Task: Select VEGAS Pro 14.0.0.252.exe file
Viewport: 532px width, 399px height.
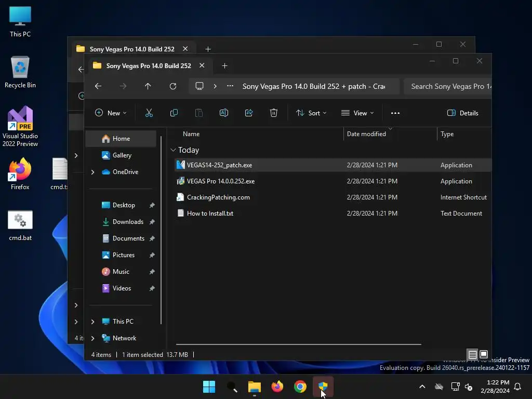Action: pos(333,181)
